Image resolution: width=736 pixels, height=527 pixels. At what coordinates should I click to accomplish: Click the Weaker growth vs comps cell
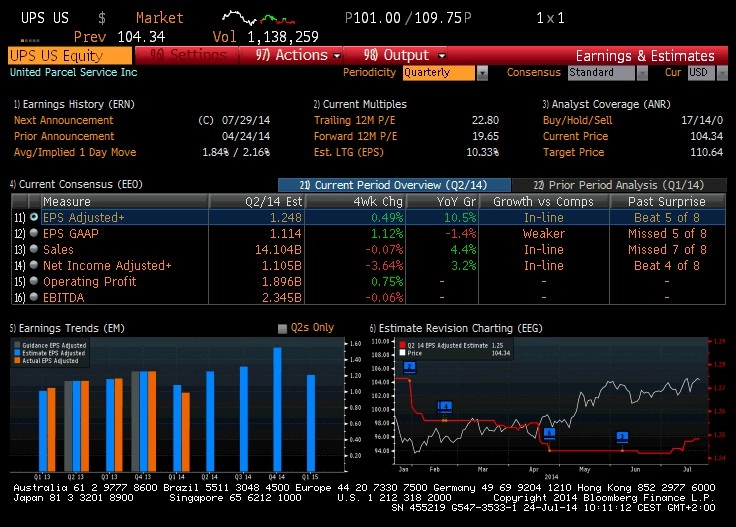(544, 234)
